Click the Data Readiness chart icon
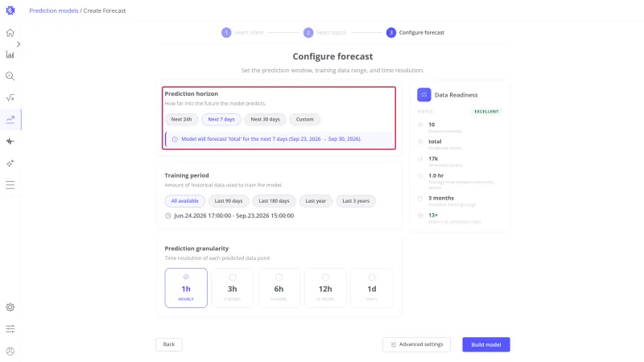Screen dimensions: 644x362 click(x=424, y=95)
